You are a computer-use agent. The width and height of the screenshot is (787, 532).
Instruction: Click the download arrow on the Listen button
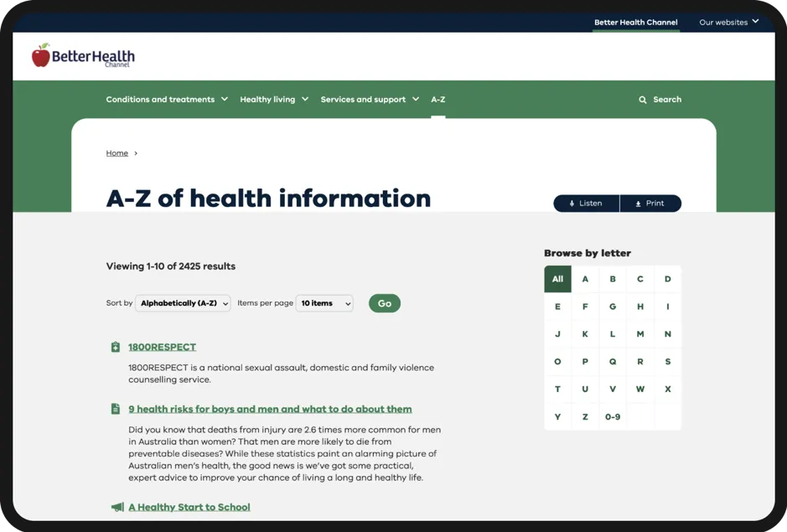(x=572, y=203)
